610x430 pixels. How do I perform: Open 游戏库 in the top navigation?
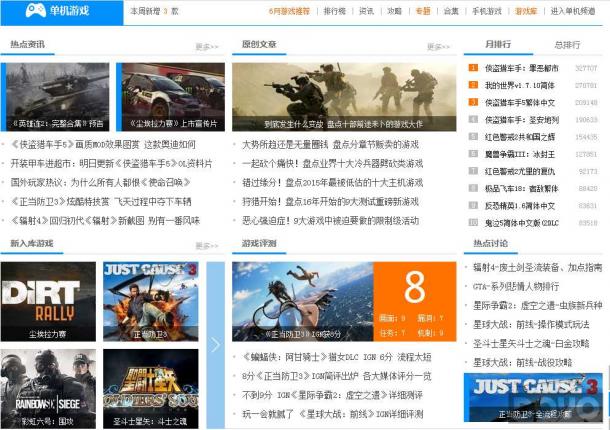[526, 11]
